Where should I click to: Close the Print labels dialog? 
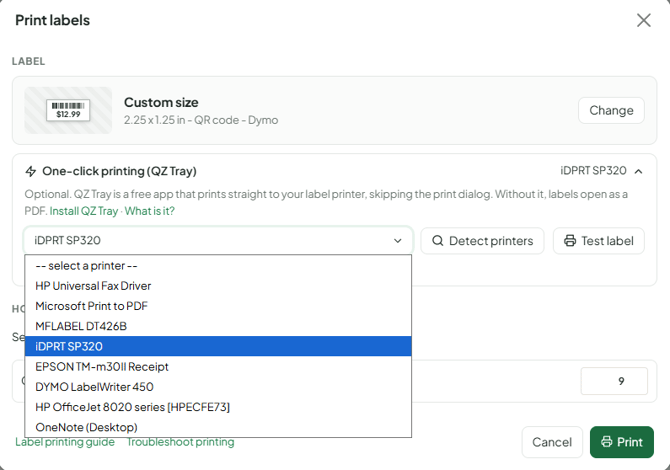(x=644, y=20)
